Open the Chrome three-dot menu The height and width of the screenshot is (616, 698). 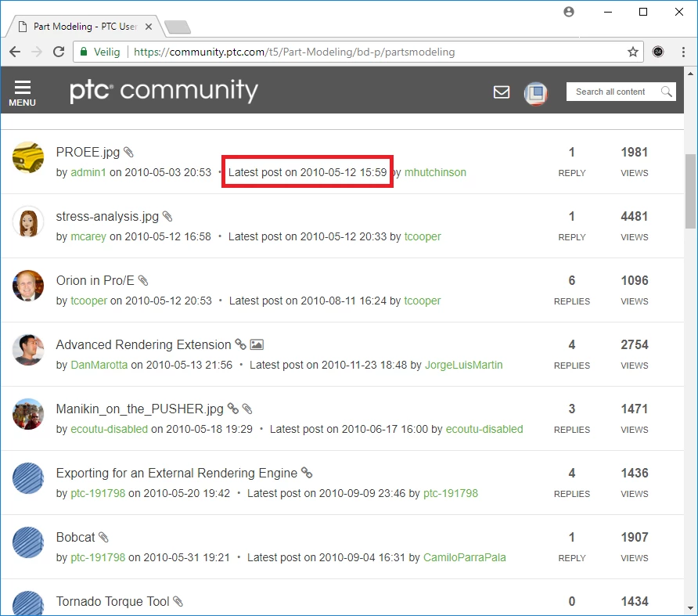point(683,52)
